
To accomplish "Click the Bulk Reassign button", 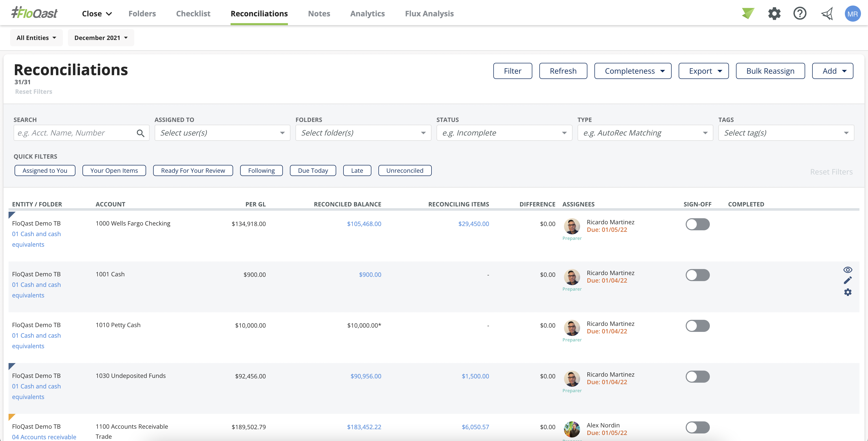I will click(x=770, y=71).
